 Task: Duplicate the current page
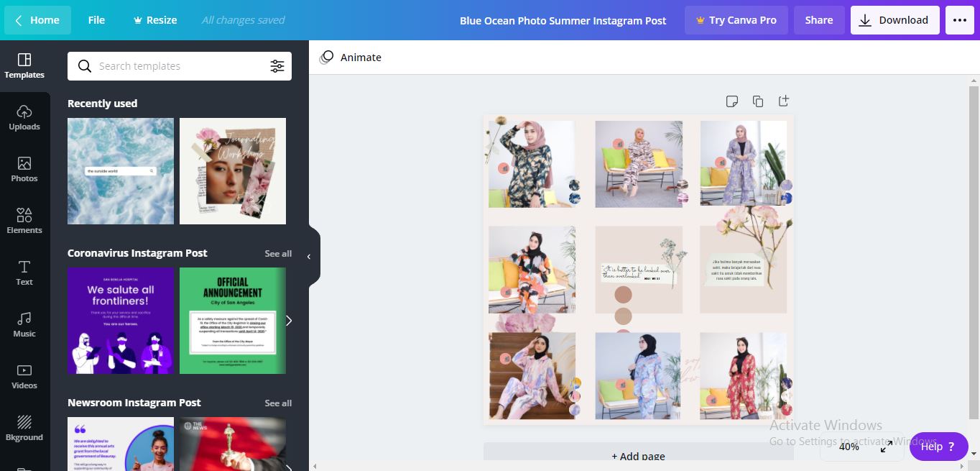point(758,101)
